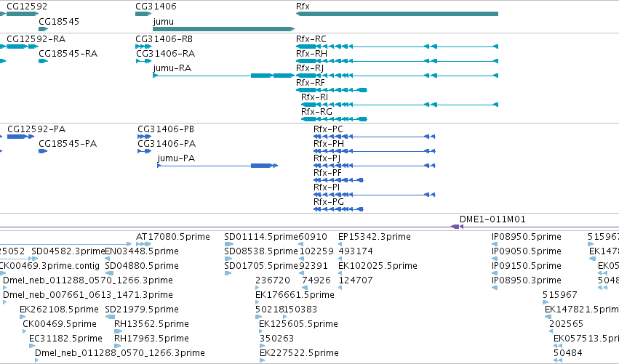Open EST EP15342.3prime

point(375,237)
